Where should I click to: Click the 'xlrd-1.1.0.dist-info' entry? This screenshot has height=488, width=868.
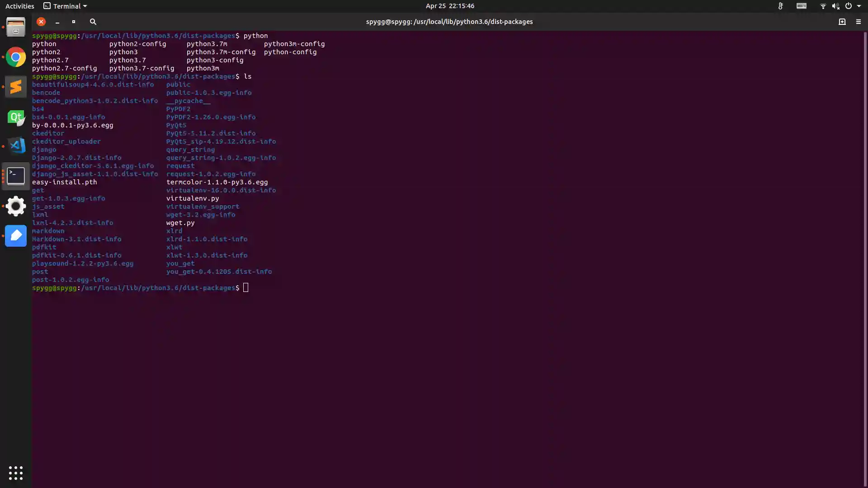(207, 239)
